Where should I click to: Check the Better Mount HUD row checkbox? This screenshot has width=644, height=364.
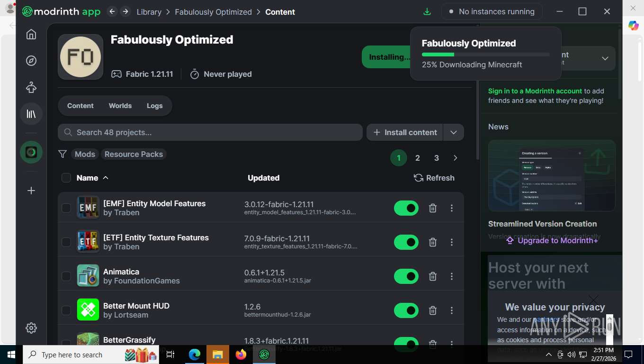tap(66, 310)
